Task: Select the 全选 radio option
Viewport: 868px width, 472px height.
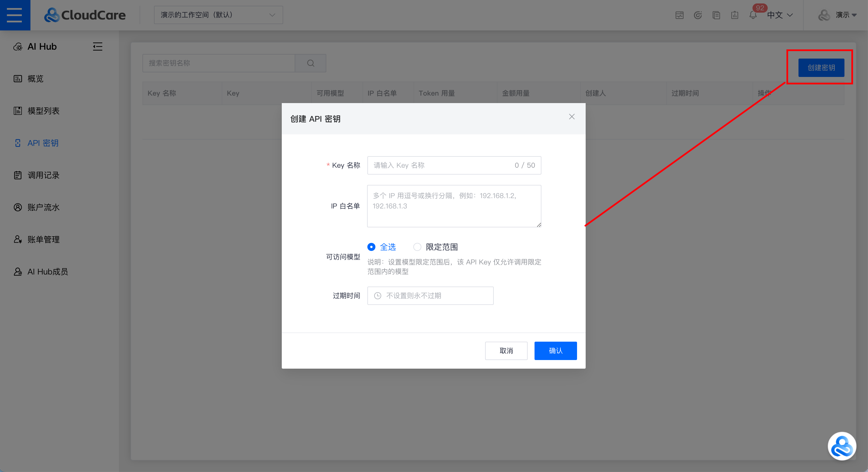Action: 382,247
